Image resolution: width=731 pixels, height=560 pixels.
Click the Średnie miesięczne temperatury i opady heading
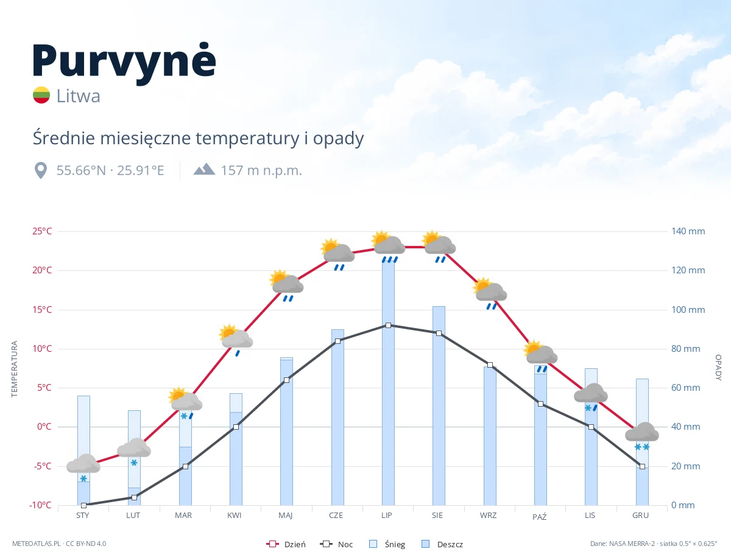click(198, 138)
